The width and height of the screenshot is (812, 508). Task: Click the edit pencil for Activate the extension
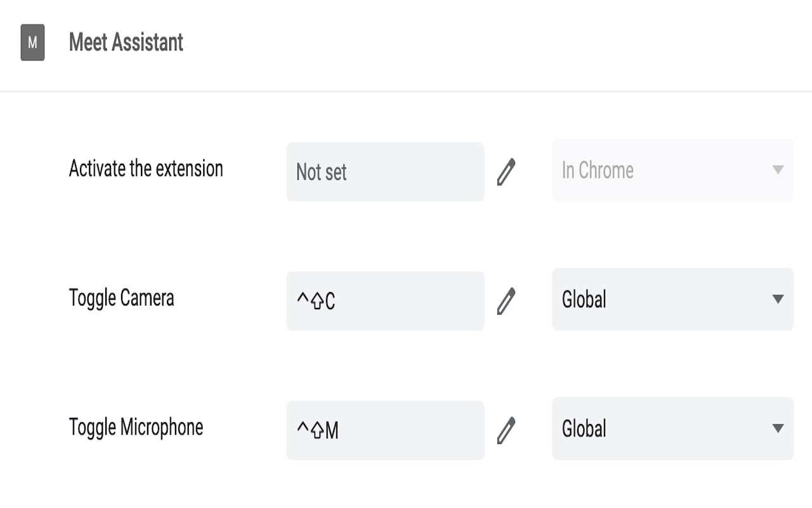(506, 172)
